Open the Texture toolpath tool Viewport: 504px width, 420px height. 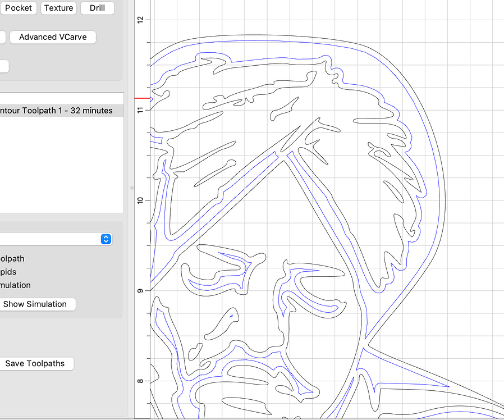[x=58, y=8]
